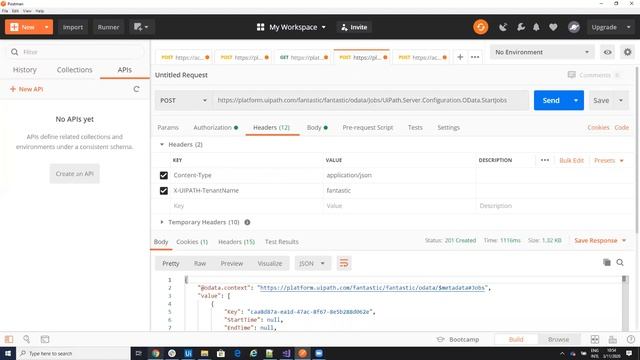Viewport: 640px width, 360px height.
Task: Open Visual Studio from the taskbar
Action: coord(286,353)
